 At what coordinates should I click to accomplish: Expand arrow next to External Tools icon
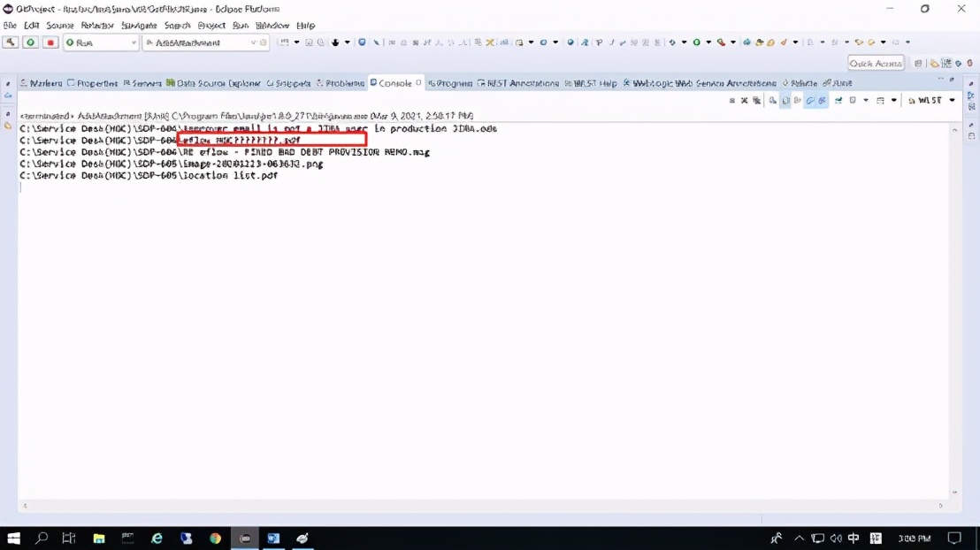click(x=733, y=42)
